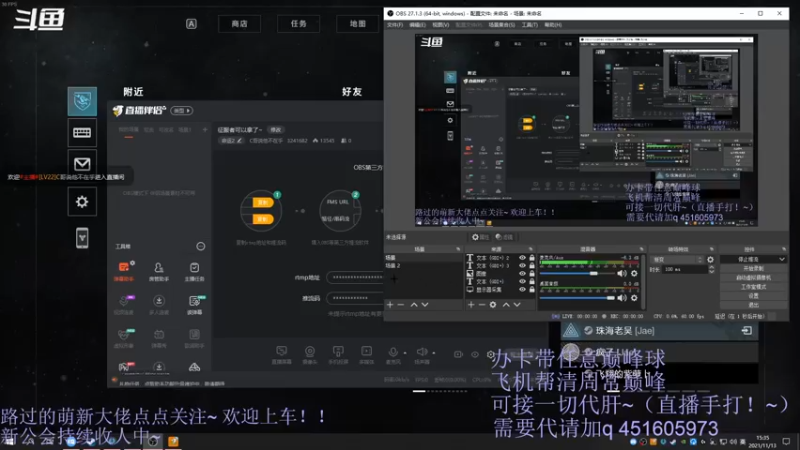
Task: Open the 商店 button at top
Action: coord(239,23)
